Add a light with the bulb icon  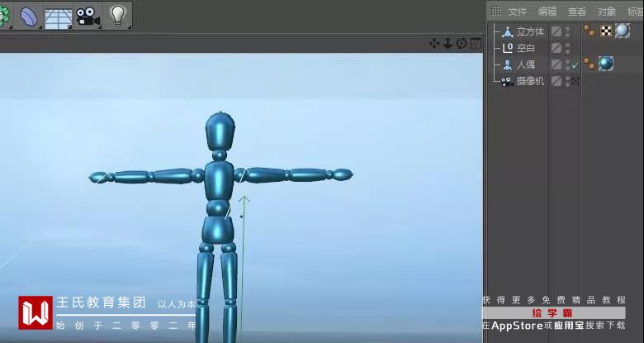point(117,16)
